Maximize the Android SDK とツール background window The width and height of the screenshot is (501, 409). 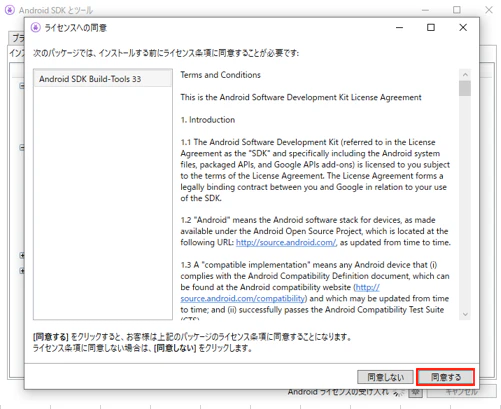pyautogui.click(x=457, y=10)
